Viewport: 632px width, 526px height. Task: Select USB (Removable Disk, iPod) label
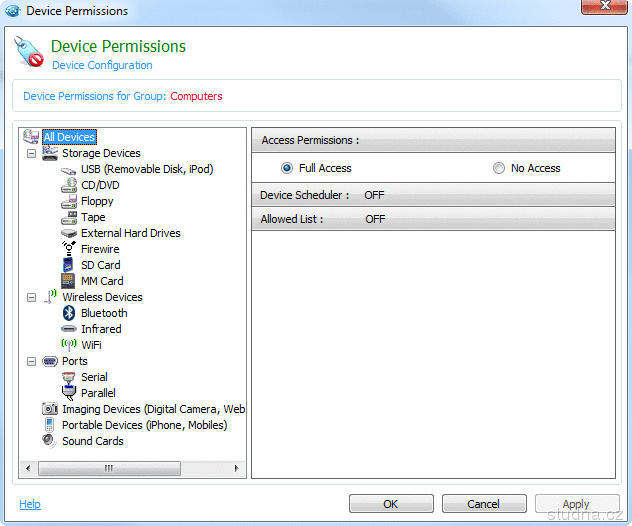[147, 169]
